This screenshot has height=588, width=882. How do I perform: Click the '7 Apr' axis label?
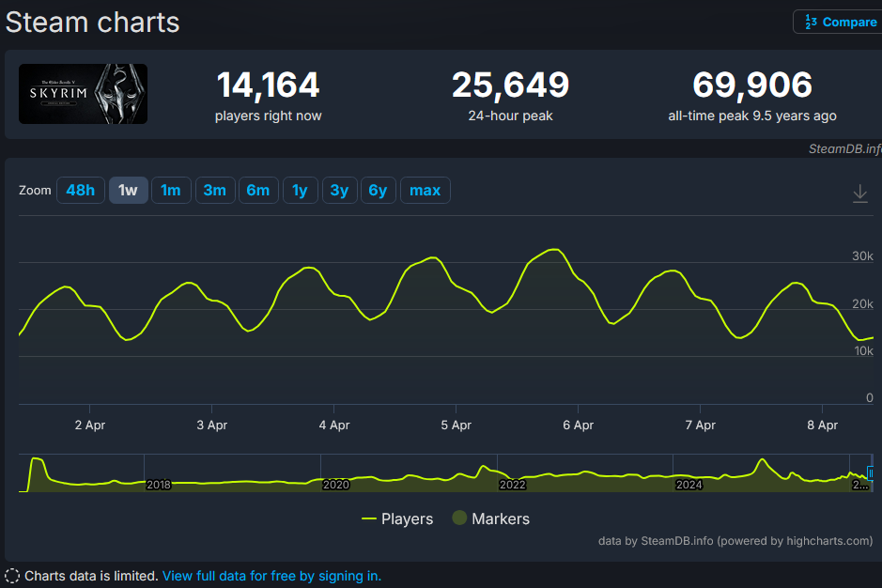701,426
